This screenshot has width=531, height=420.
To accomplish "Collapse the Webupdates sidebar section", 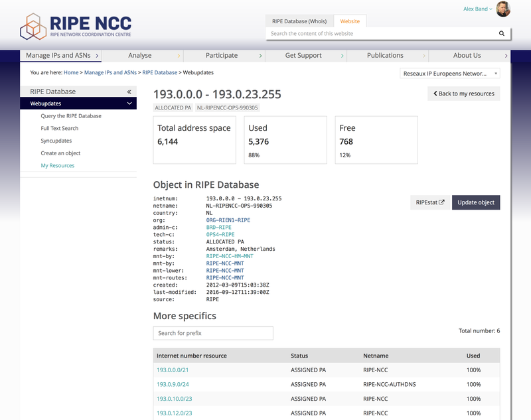I will (x=129, y=104).
